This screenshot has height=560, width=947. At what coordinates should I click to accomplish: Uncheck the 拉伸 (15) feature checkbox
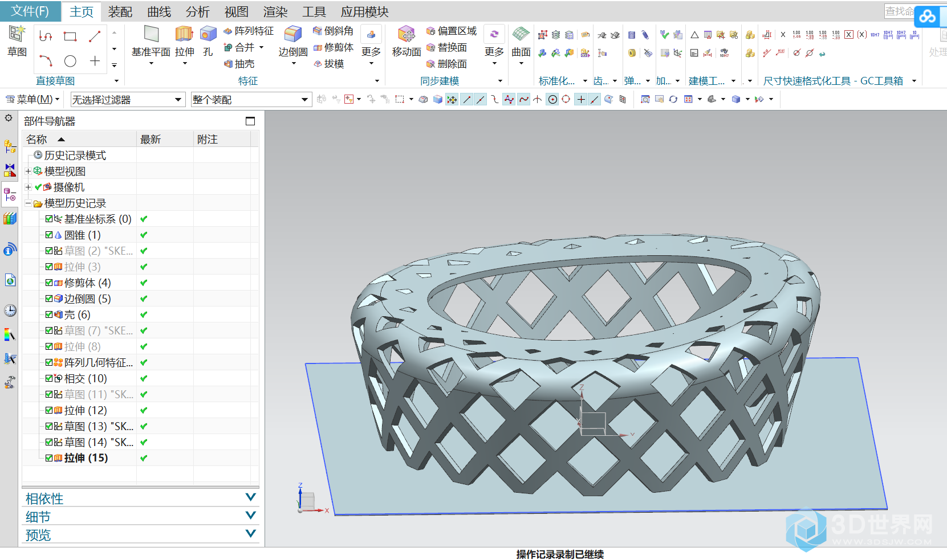[x=49, y=458]
